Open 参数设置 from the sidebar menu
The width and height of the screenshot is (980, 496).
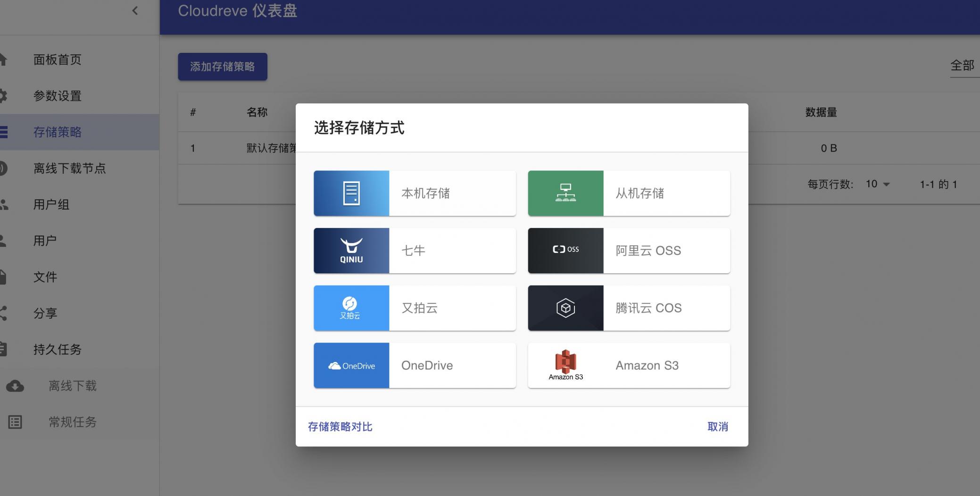tap(57, 96)
